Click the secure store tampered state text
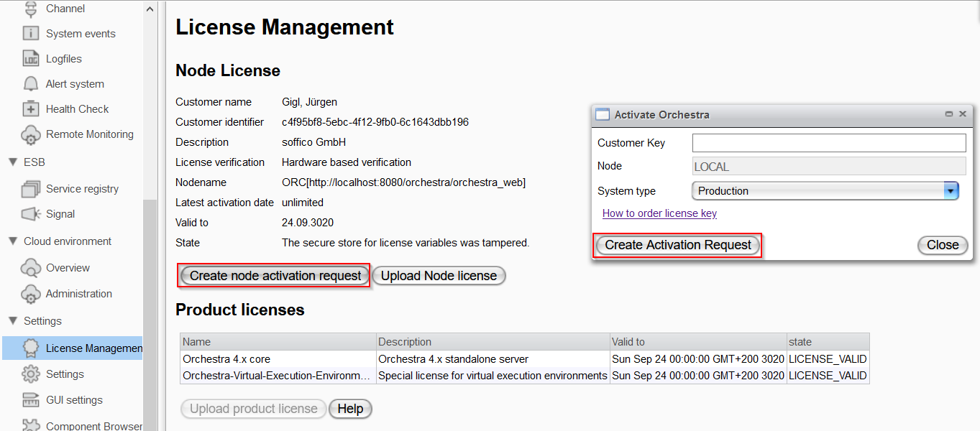This screenshot has height=431, width=980. coord(406,243)
